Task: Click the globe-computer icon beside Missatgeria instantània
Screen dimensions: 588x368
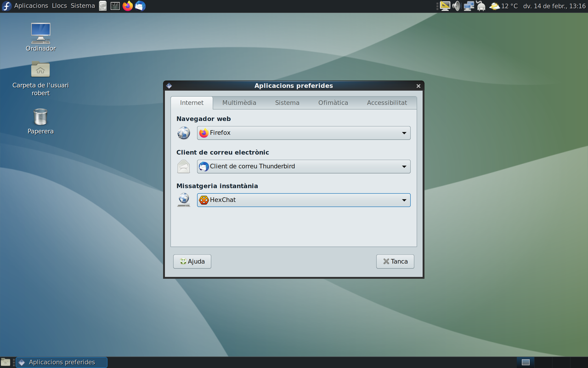Action: click(184, 200)
